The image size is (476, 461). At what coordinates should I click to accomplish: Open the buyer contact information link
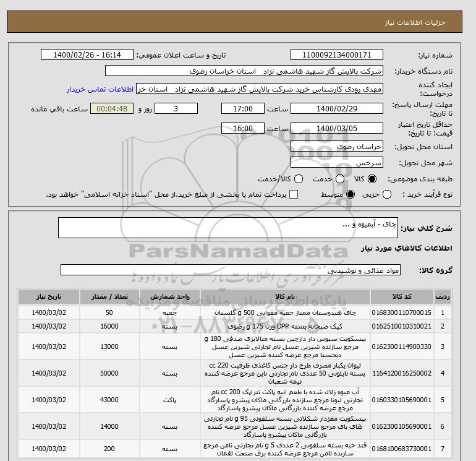coord(100,89)
